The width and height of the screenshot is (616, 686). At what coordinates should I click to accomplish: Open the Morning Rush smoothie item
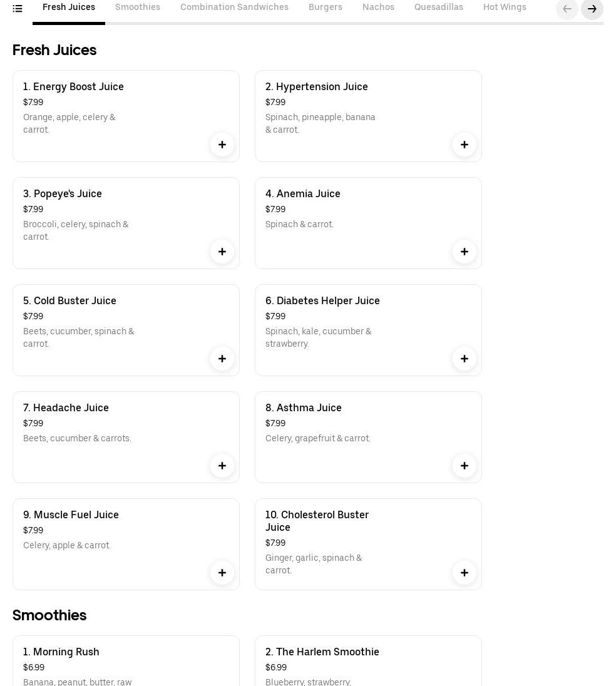61,652
